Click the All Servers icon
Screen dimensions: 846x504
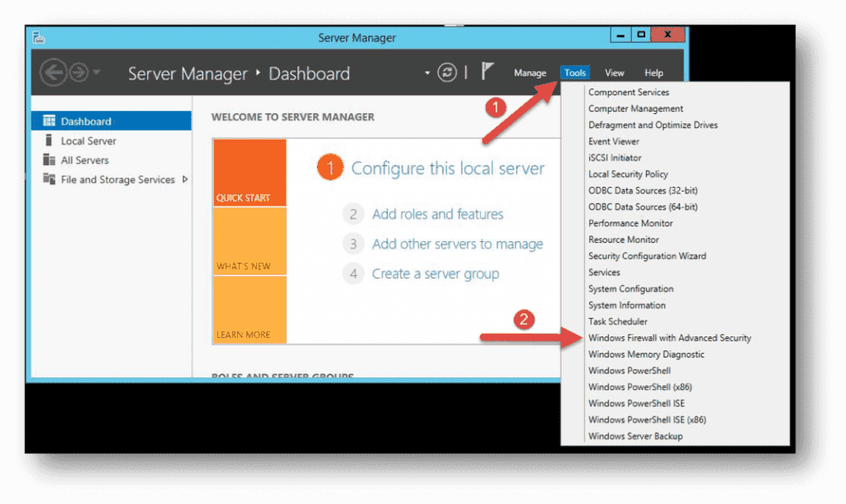pyautogui.click(x=49, y=160)
